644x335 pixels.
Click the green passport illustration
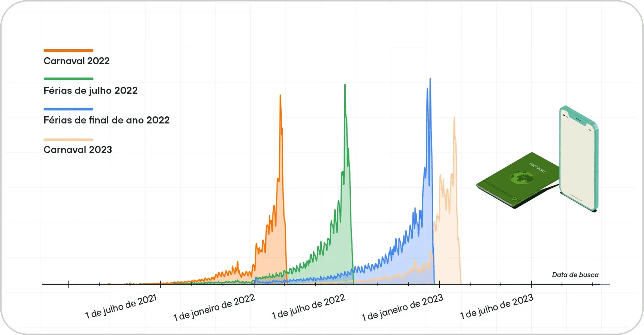click(x=518, y=180)
